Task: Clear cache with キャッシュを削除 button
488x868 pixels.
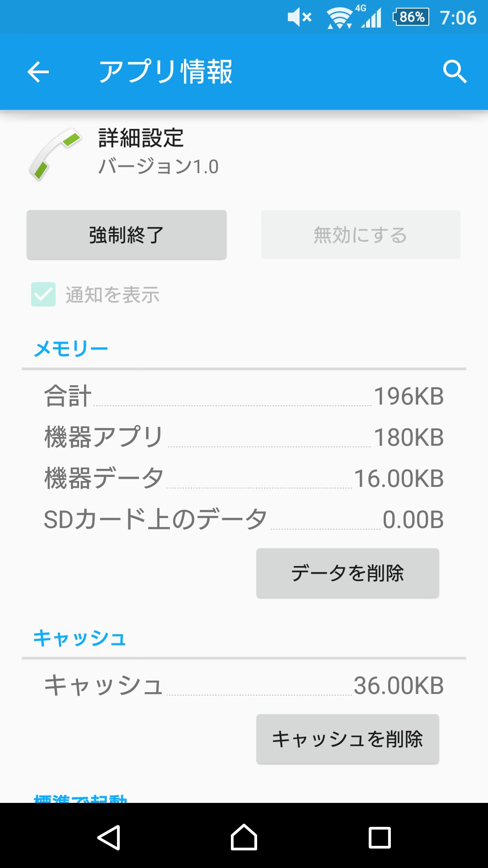Action: click(347, 739)
